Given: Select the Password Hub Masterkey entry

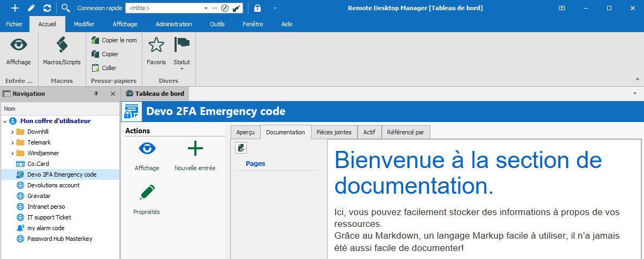Looking at the screenshot, I should click(x=59, y=239).
